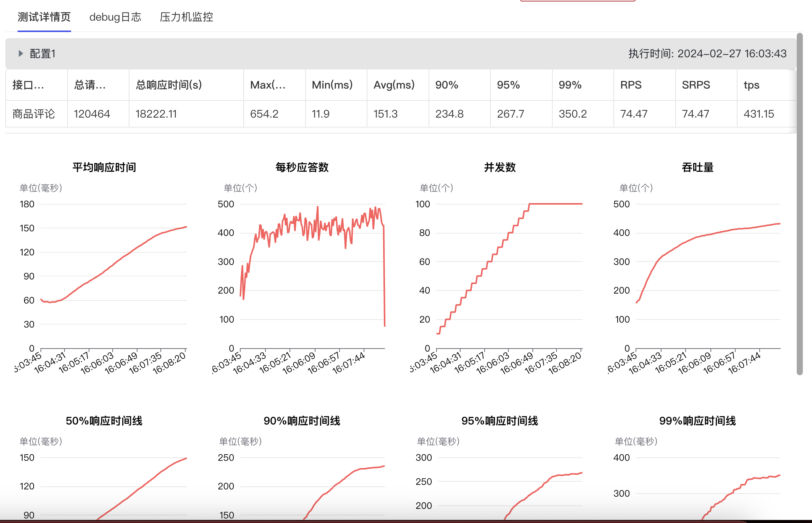The height and width of the screenshot is (523, 812).
Task: Click the 95%响应时间线 chart title
Action: [500, 421]
